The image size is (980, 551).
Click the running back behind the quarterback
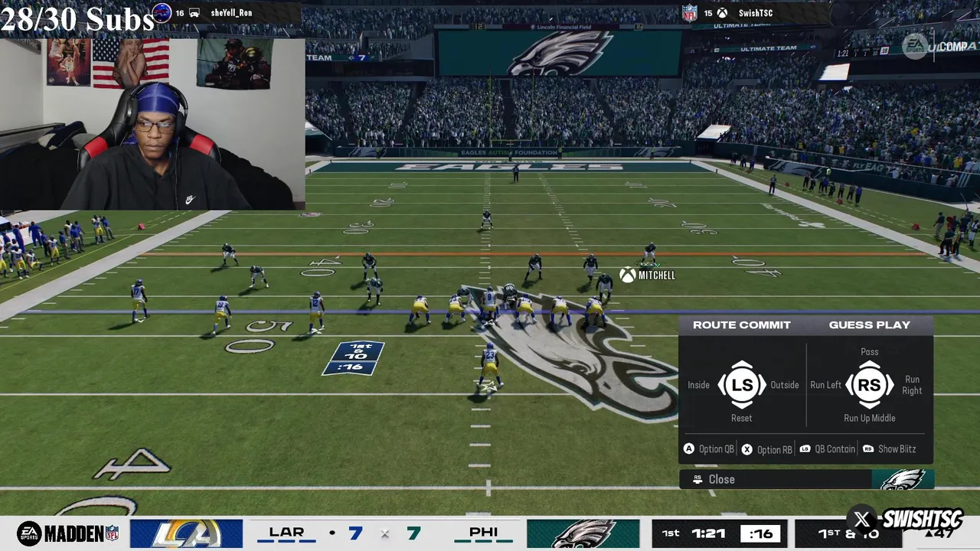pos(489,368)
